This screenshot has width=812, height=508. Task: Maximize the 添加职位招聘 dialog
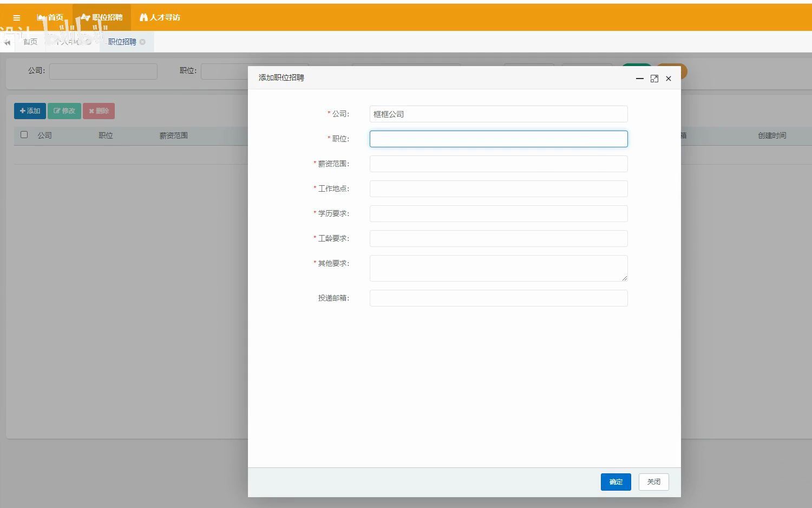click(654, 79)
